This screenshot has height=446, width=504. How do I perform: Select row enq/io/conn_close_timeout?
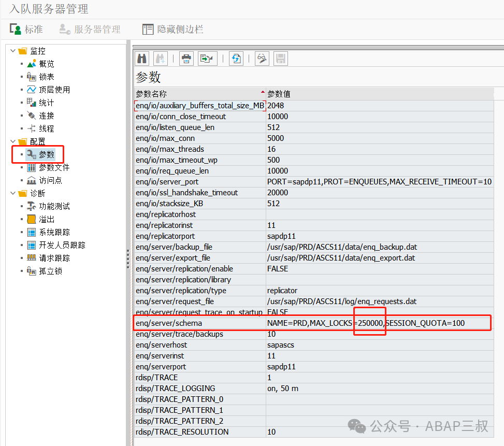point(314,117)
